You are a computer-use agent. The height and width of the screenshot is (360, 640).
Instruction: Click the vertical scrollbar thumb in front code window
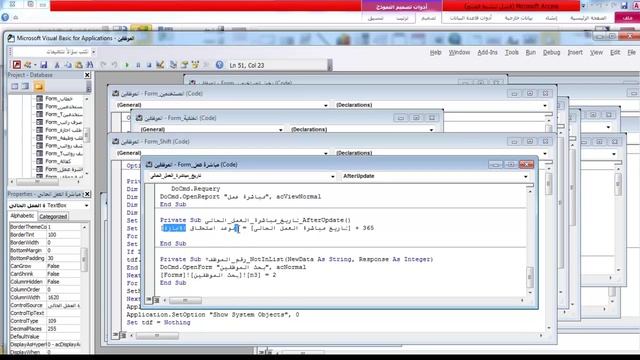(x=530, y=276)
